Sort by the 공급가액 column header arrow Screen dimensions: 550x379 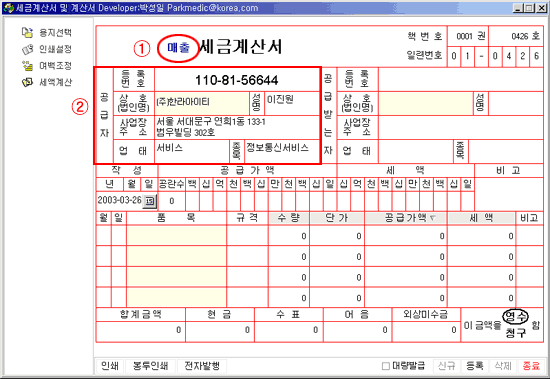point(432,218)
